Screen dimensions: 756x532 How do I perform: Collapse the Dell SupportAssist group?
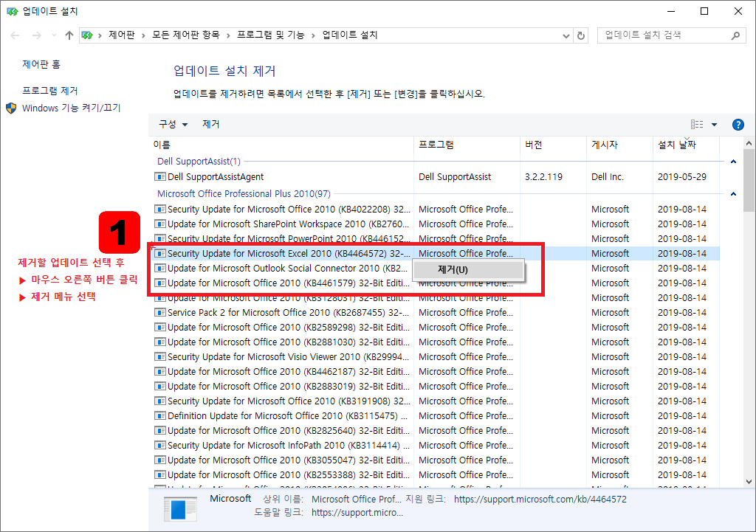coord(733,162)
